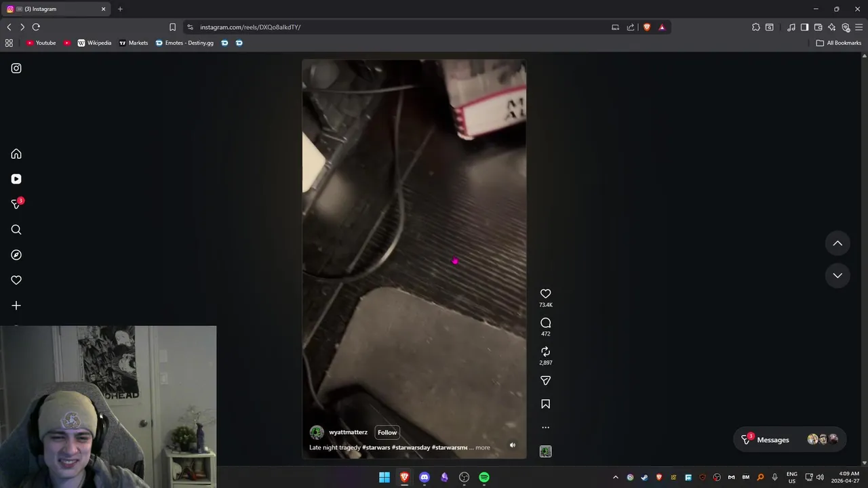Open the Wikipedia bookmark
868x488 pixels.
tap(94, 43)
